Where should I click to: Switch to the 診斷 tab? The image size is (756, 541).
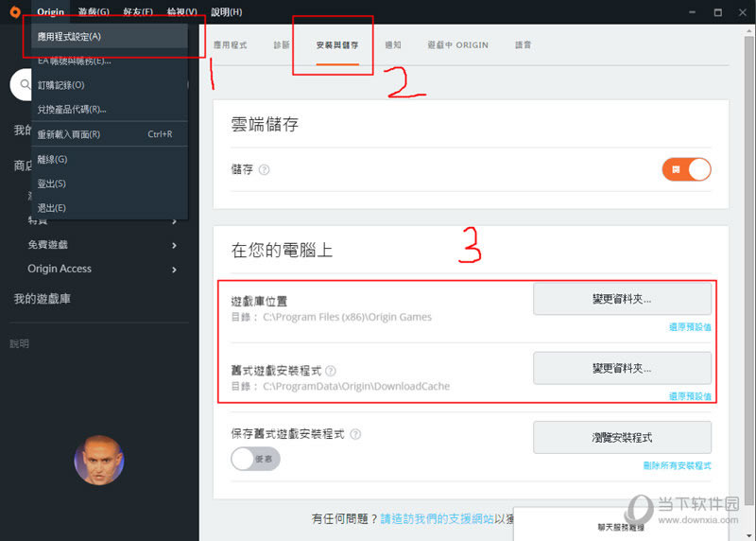pyautogui.click(x=282, y=44)
